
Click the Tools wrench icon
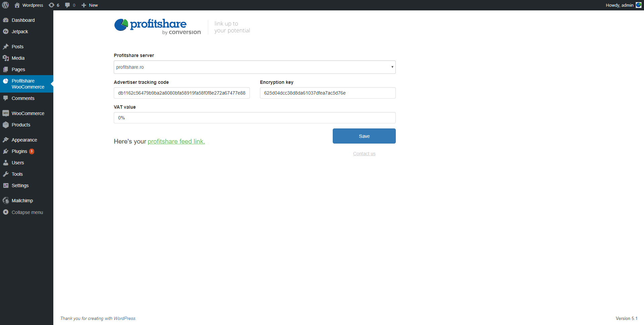click(6, 174)
